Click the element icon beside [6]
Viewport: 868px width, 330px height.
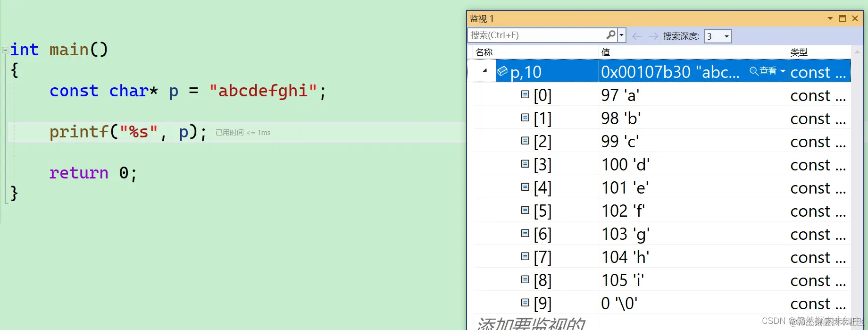525,233
